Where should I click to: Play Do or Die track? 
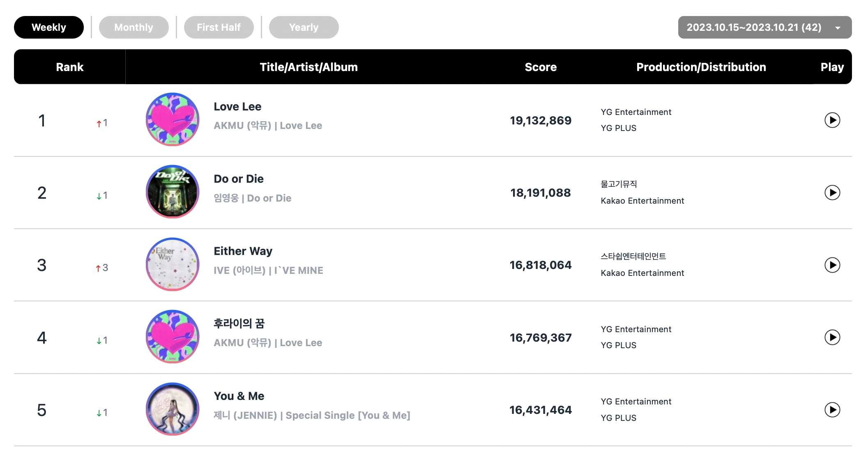click(832, 193)
